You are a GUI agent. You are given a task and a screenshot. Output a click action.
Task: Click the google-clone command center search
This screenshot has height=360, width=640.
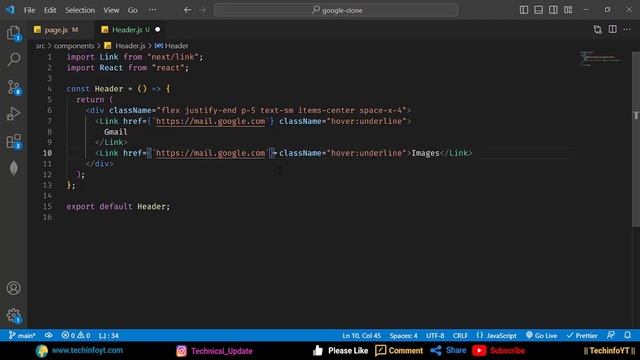[336, 10]
